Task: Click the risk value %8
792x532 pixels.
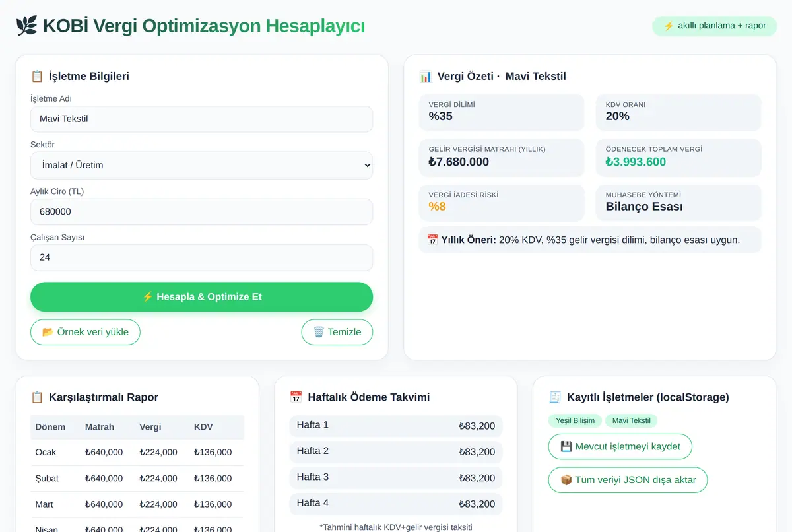Action: click(437, 207)
